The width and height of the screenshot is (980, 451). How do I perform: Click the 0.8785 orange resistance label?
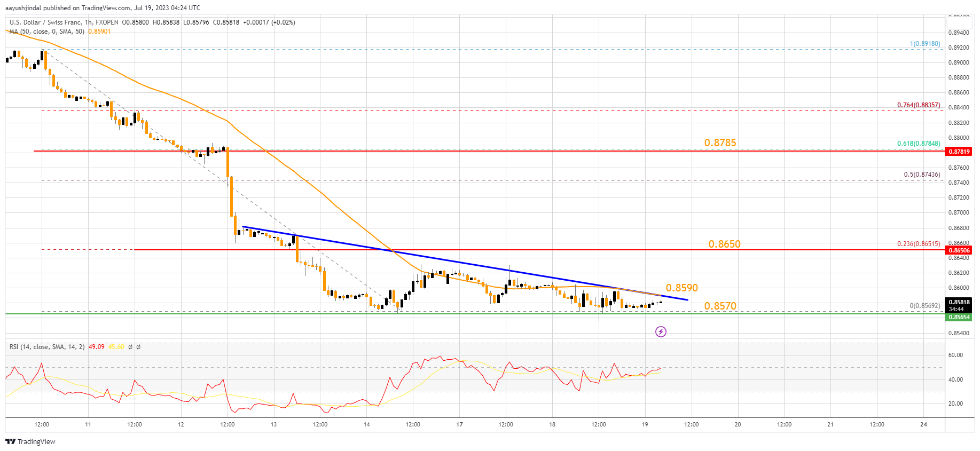coord(720,143)
